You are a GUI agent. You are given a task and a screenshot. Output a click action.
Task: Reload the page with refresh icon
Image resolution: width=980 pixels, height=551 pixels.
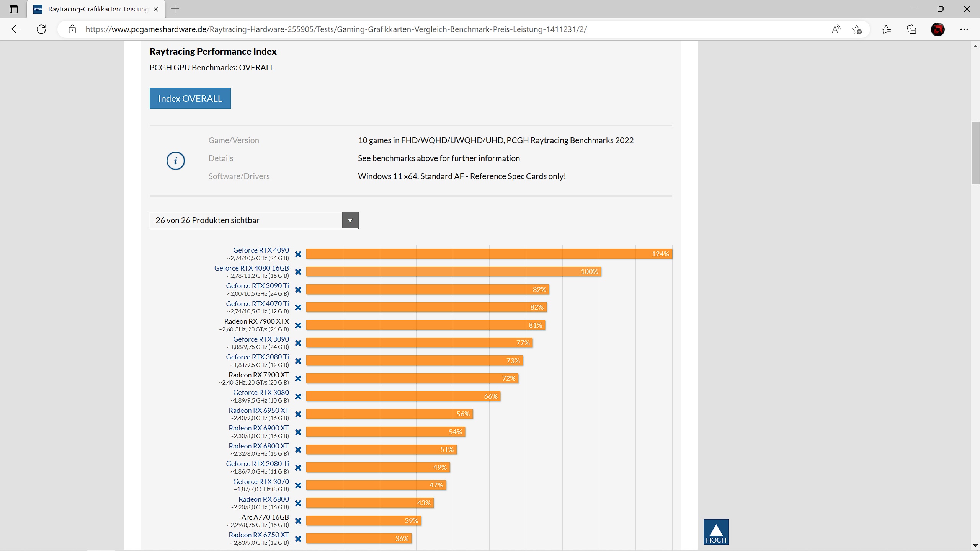coord(41,29)
